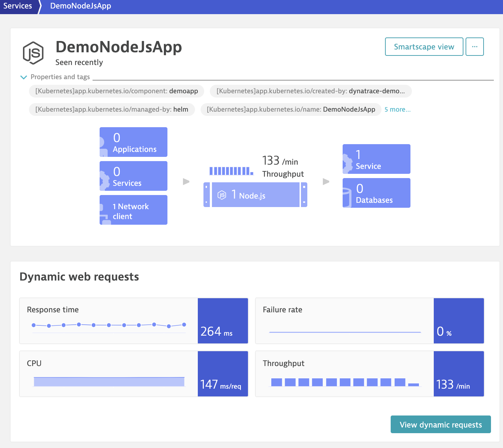503x448 pixels.
Task: Click the 147 ms/req CPU value
Action: coord(223,374)
